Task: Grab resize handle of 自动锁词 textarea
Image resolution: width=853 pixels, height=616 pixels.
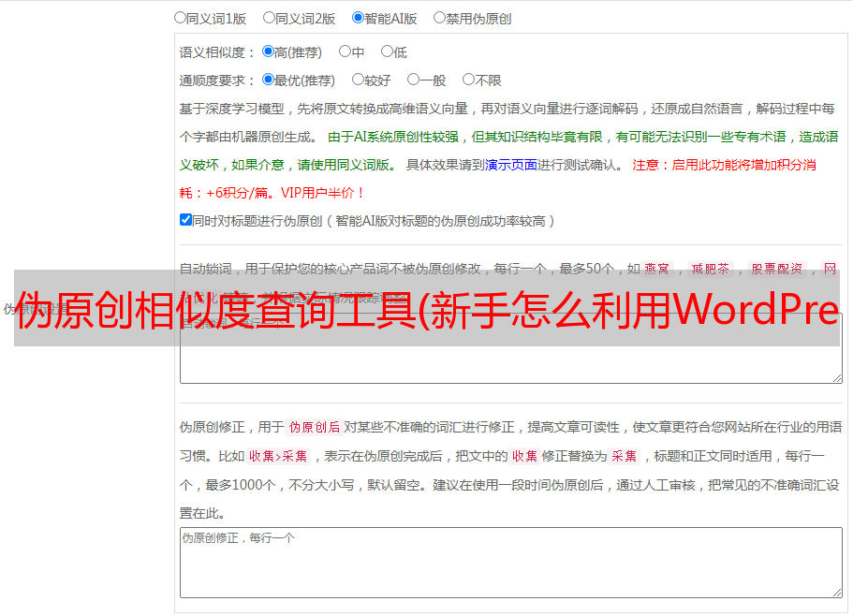Action: [x=837, y=378]
